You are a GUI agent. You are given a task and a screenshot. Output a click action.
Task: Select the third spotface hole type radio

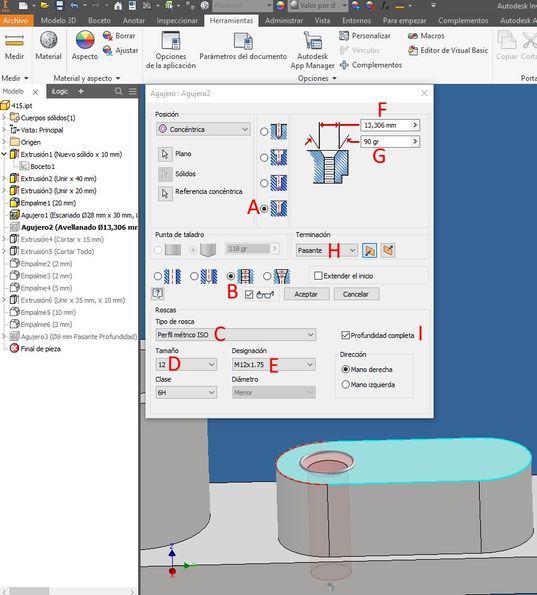[x=264, y=183]
